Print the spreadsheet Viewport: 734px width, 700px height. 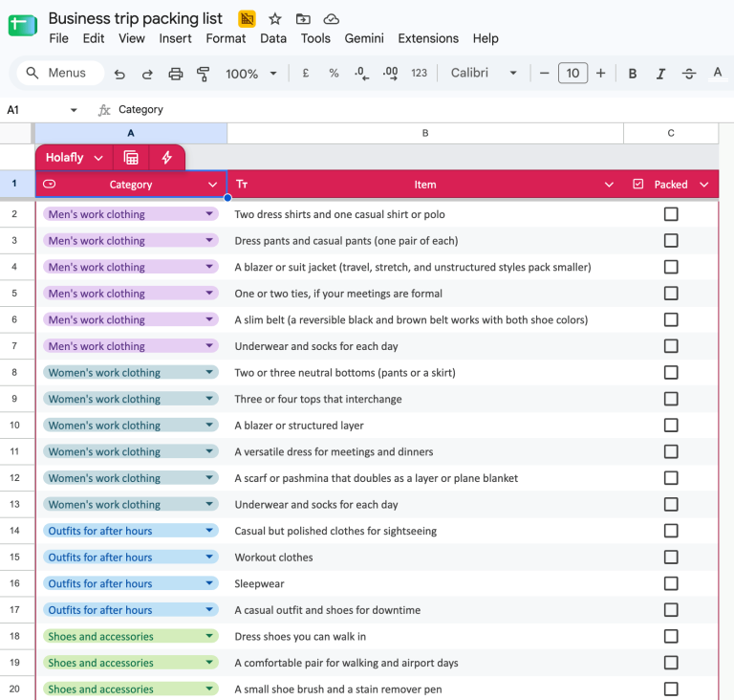click(x=176, y=74)
